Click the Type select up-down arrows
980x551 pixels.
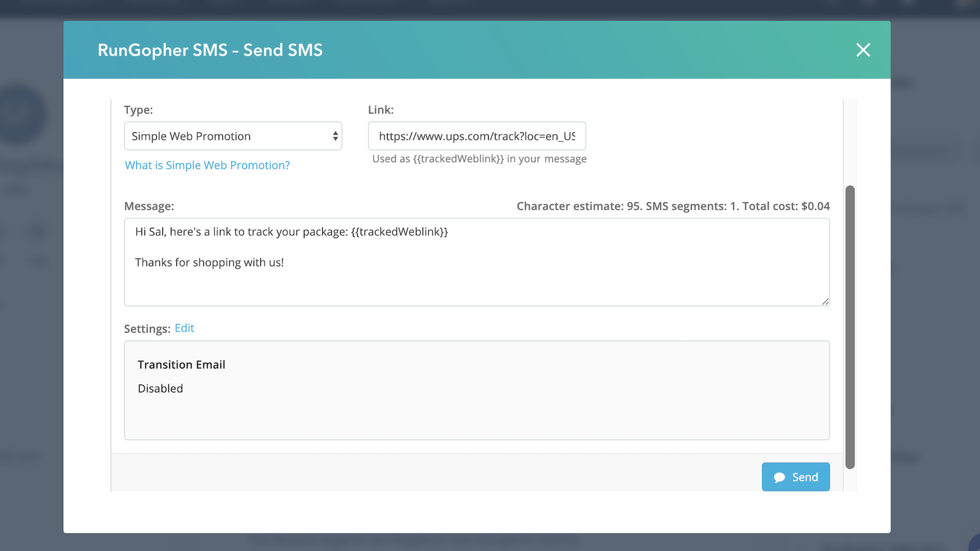point(335,136)
